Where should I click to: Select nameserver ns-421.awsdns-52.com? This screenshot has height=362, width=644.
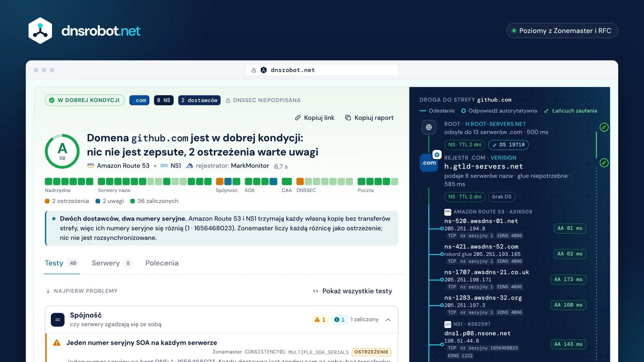coord(481,247)
